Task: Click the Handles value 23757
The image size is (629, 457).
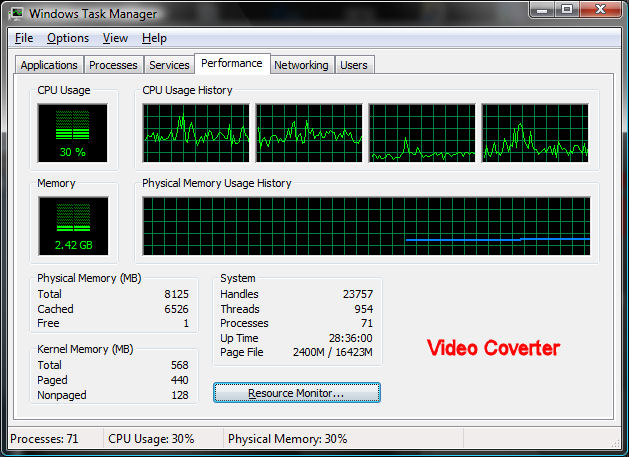Action: (x=358, y=294)
